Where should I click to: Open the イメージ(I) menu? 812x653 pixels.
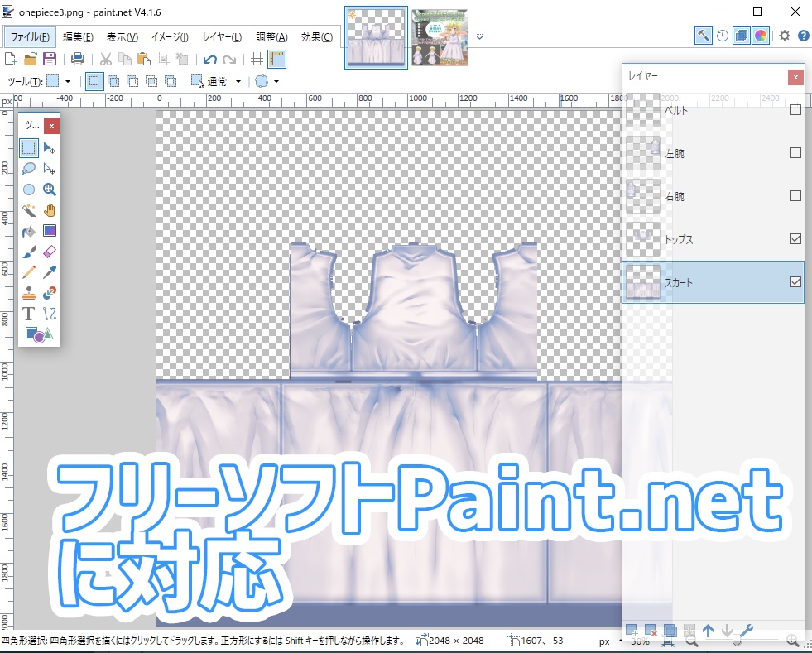pos(170,36)
